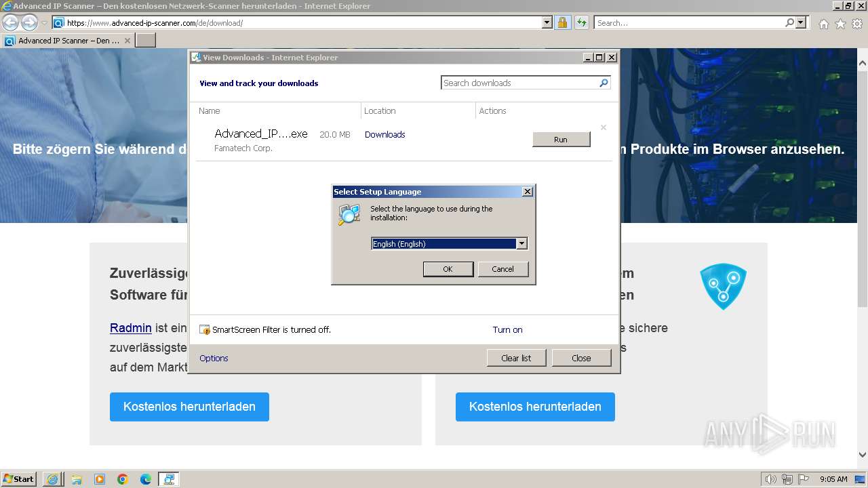Viewport: 868px width, 488px height.
Task: Click the volume speaker tray icon
Action: pyautogui.click(x=771, y=479)
